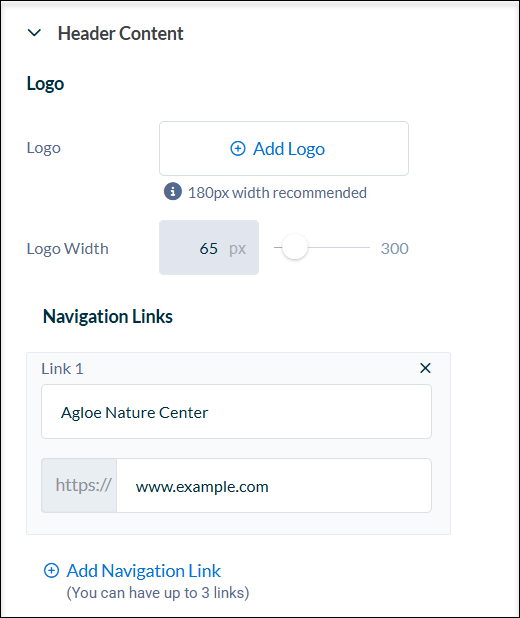Click the www.example.com URL field
This screenshot has width=520, height=618.
tap(274, 486)
